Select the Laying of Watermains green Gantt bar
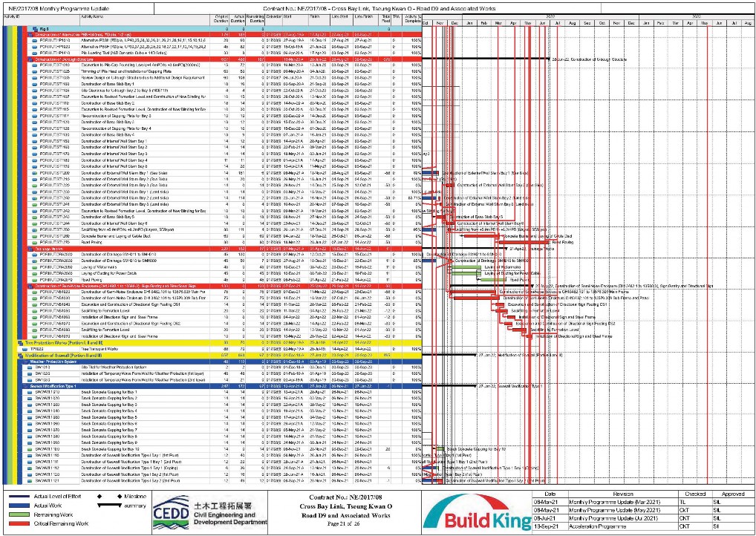756x536 pixels. [465, 267]
